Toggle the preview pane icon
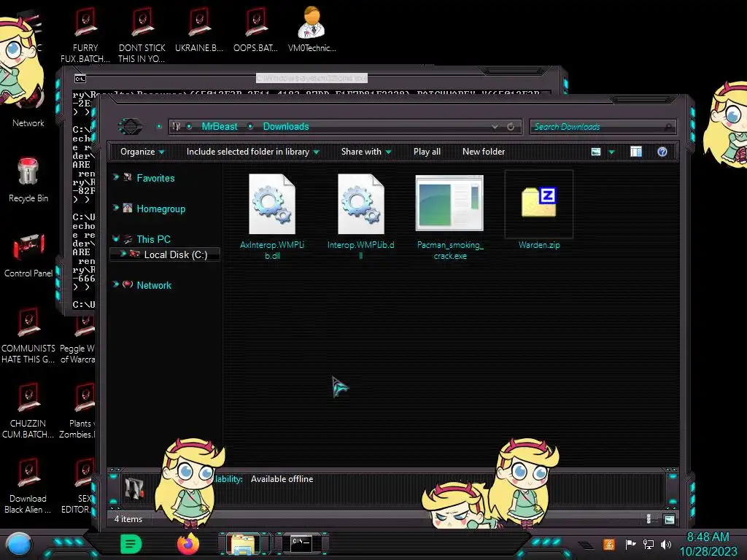 [x=636, y=152]
